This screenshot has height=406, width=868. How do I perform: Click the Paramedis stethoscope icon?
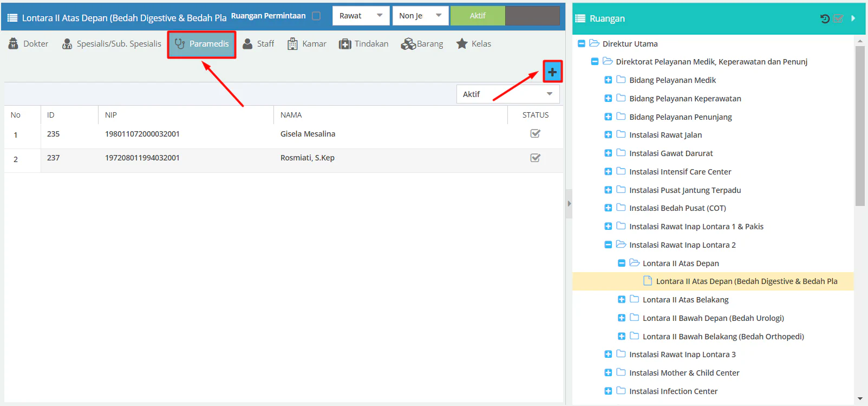click(x=180, y=44)
